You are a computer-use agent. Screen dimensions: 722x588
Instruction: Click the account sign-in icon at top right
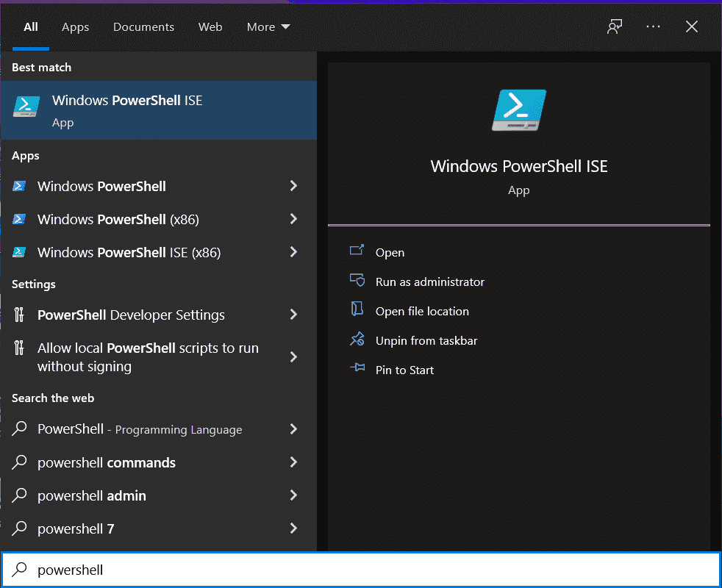pos(615,26)
